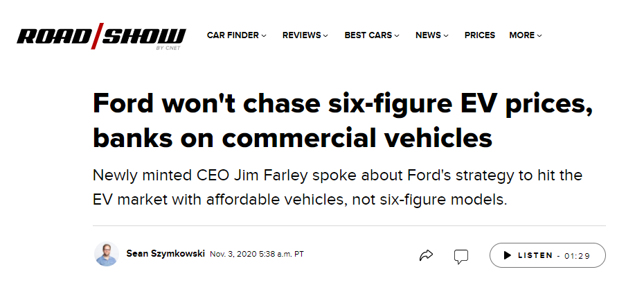Go to the Prices page
644x283 pixels.
point(480,35)
